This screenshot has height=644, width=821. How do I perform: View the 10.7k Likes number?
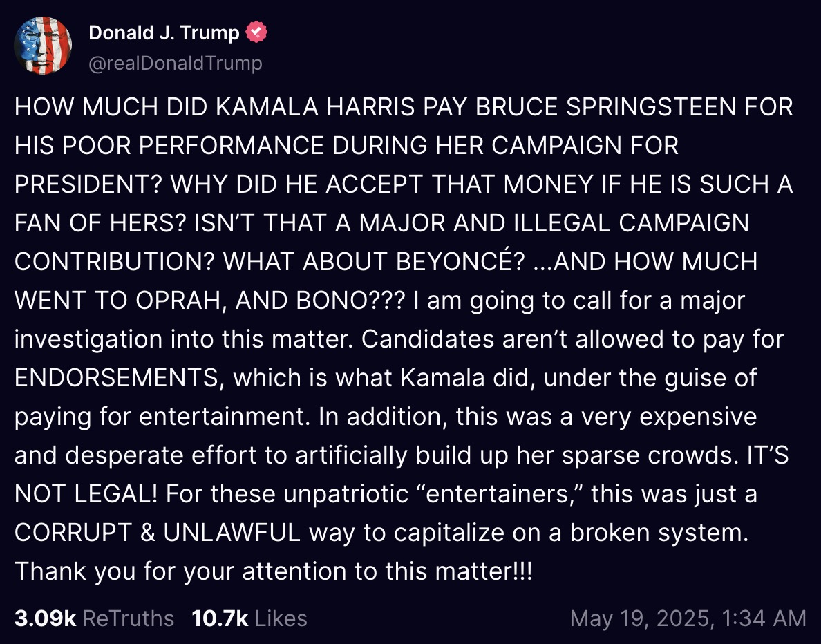click(220, 618)
